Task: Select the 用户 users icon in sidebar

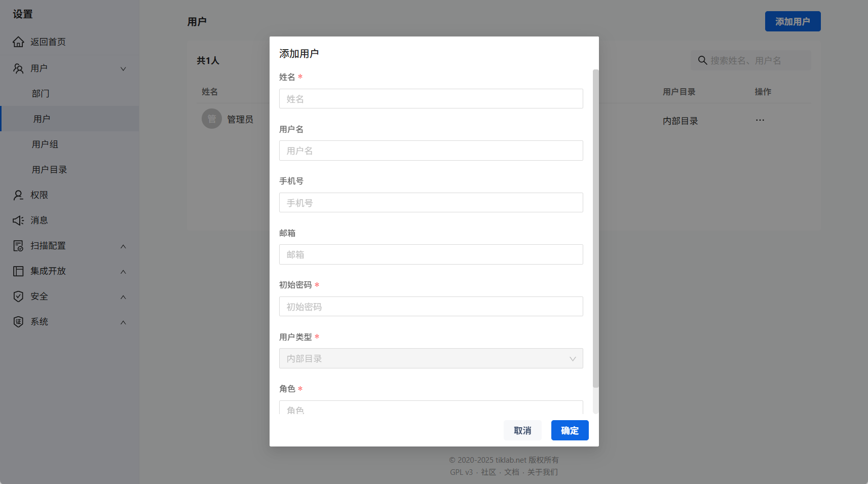Action: pyautogui.click(x=18, y=68)
